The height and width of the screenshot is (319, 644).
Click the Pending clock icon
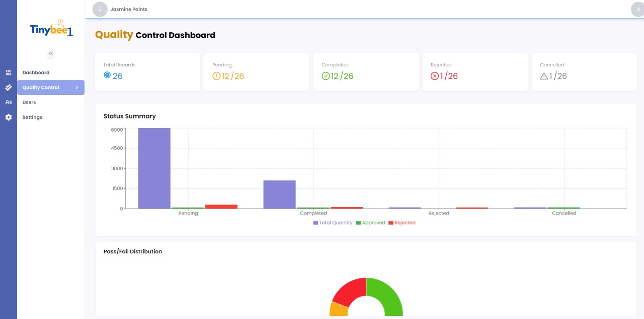coord(216,76)
